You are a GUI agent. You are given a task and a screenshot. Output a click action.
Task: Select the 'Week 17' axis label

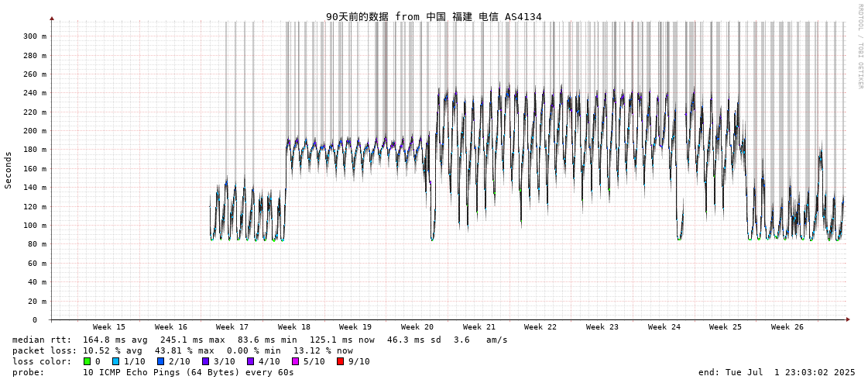[232, 327]
